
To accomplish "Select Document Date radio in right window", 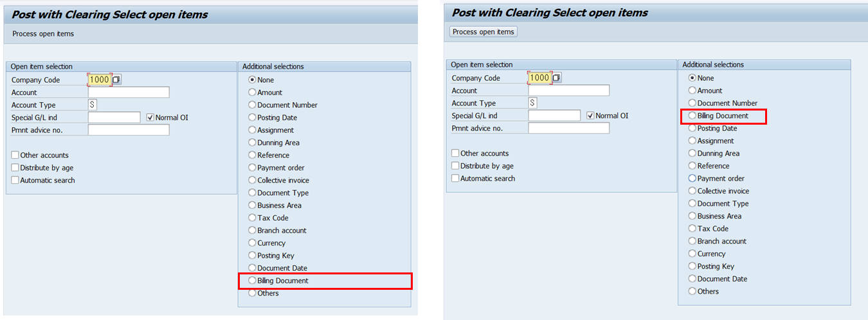I will coord(692,279).
